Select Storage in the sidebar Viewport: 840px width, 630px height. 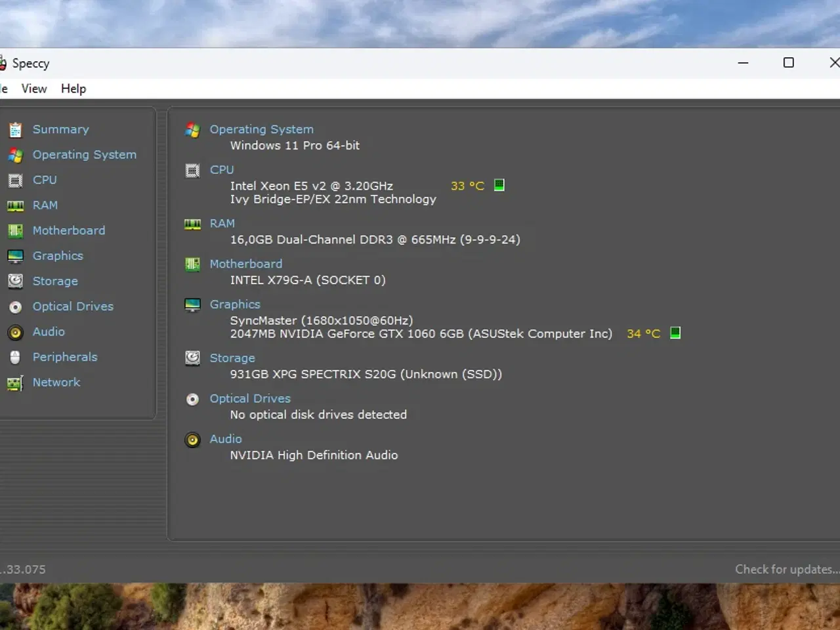coord(55,281)
